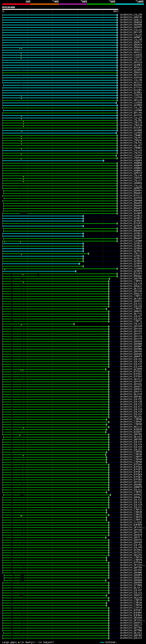Click hit label UniRef100_C3YFS9
This screenshot has height=644, width=146.
131,608
